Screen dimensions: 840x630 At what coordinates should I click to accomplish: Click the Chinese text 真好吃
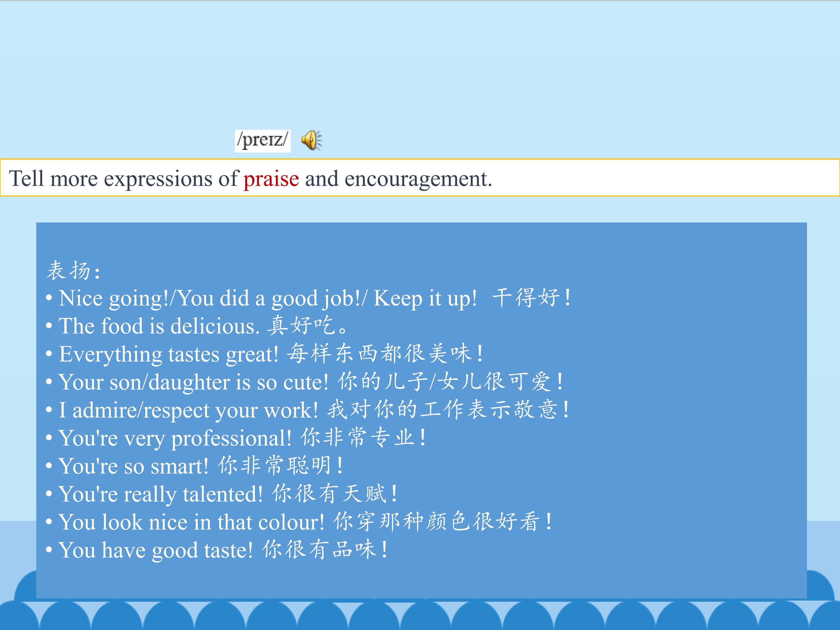coord(308,325)
